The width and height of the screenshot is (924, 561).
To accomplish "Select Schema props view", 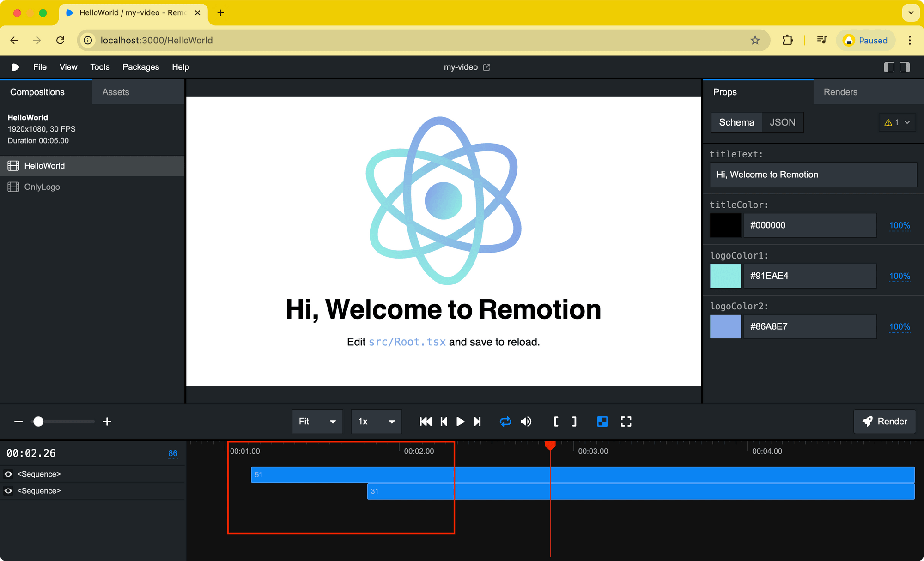I will (736, 122).
